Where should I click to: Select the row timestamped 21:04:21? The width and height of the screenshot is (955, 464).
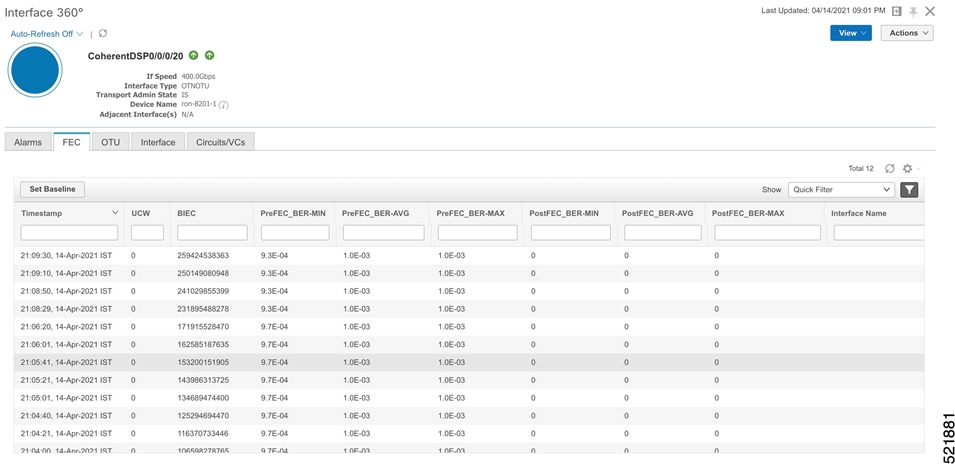(x=469, y=434)
